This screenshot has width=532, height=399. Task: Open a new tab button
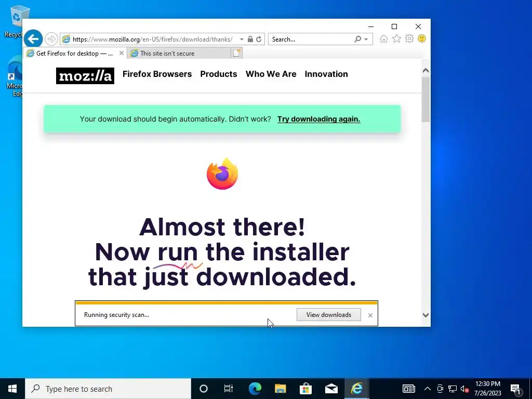[237, 53]
